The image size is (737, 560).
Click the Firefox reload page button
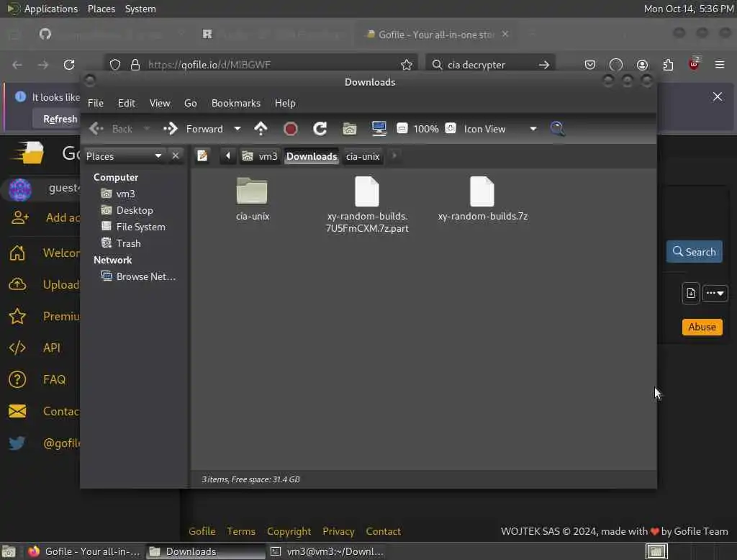point(69,64)
